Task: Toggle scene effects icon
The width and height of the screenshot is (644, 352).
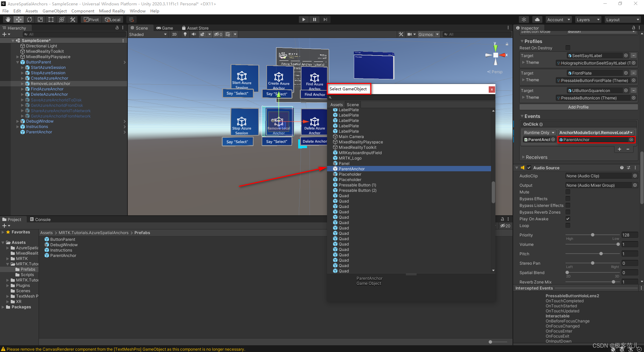Action: [x=202, y=34]
